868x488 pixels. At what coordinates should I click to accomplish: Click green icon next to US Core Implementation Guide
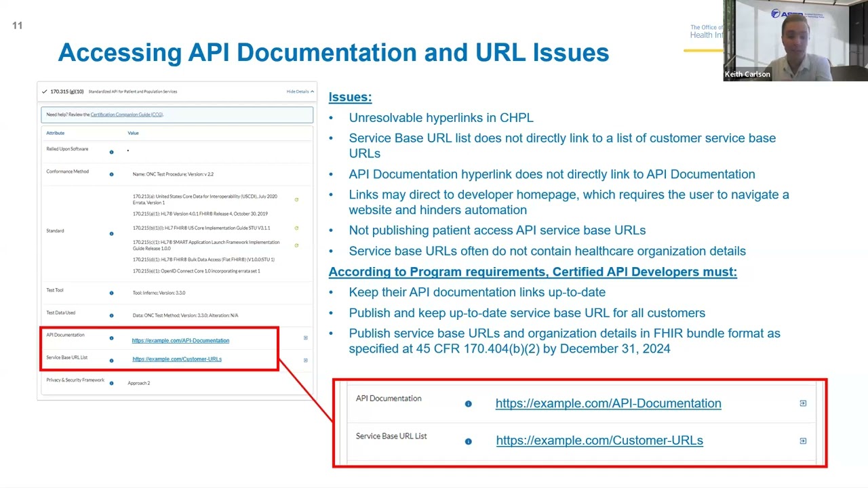(x=296, y=228)
